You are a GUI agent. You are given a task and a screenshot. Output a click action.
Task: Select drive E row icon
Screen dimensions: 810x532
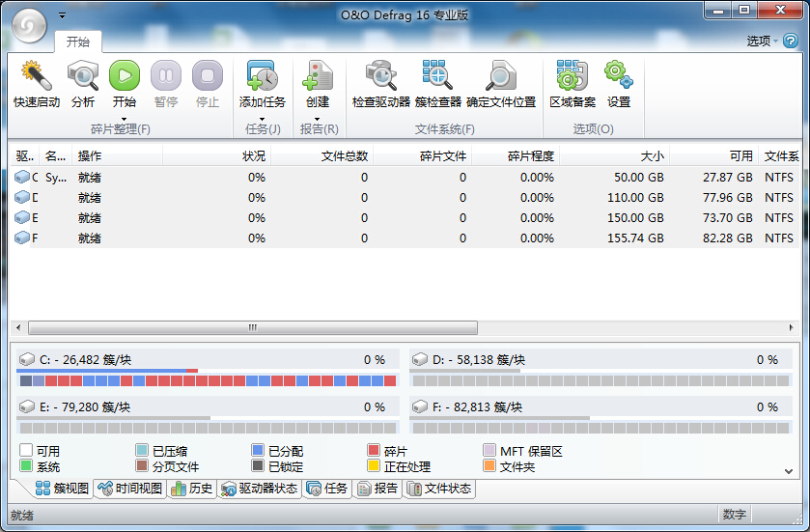pos(21,217)
